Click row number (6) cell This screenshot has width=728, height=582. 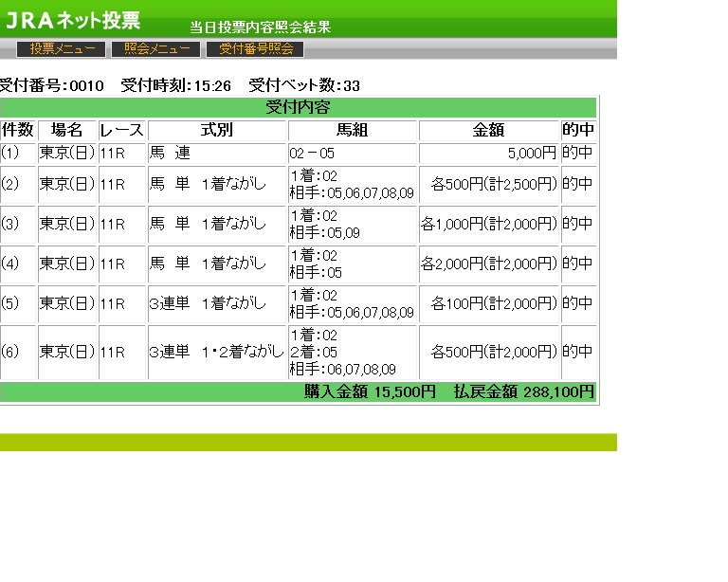(x=18, y=353)
